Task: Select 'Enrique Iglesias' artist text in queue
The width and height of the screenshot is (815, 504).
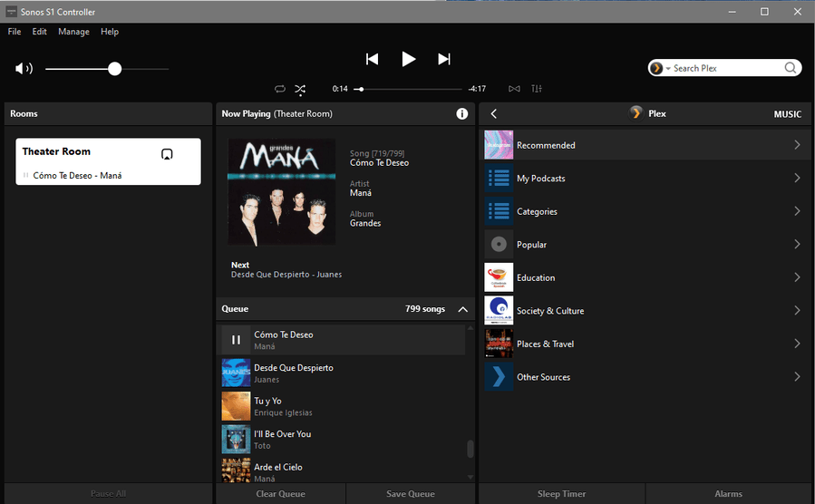Action: (x=283, y=413)
